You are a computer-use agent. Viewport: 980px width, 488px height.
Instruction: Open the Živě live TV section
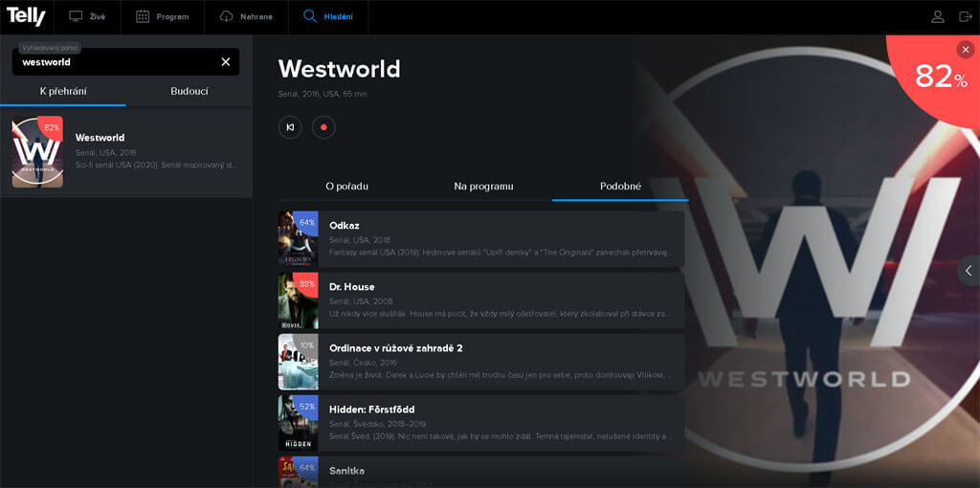pyautogui.click(x=87, y=17)
